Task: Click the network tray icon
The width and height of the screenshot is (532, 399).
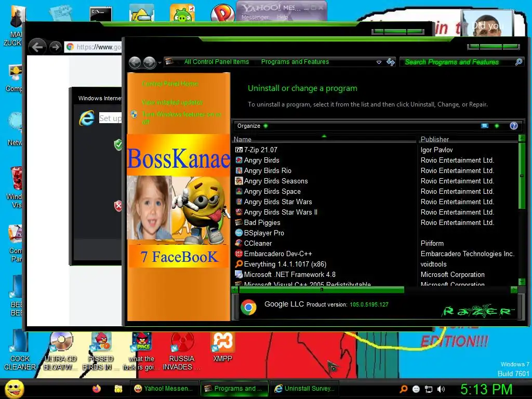Action: click(x=429, y=389)
